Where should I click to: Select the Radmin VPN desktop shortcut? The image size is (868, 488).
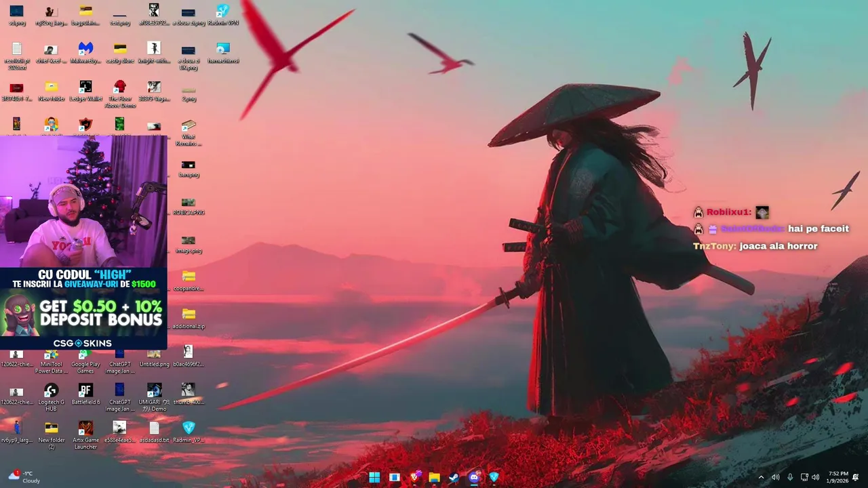223,15
